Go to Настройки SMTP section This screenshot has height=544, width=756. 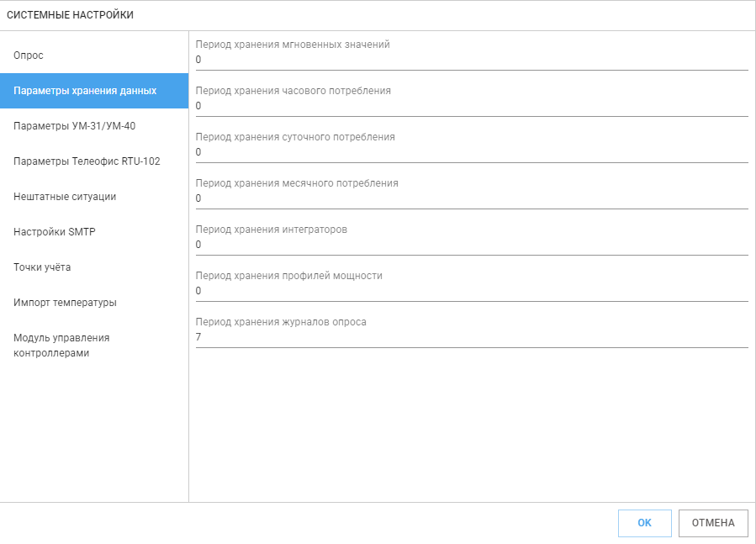(x=94, y=232)
